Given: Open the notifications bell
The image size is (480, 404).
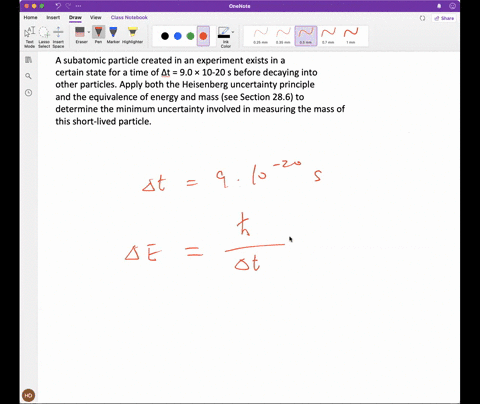Looking at the screenshot, I should point(439,6).
